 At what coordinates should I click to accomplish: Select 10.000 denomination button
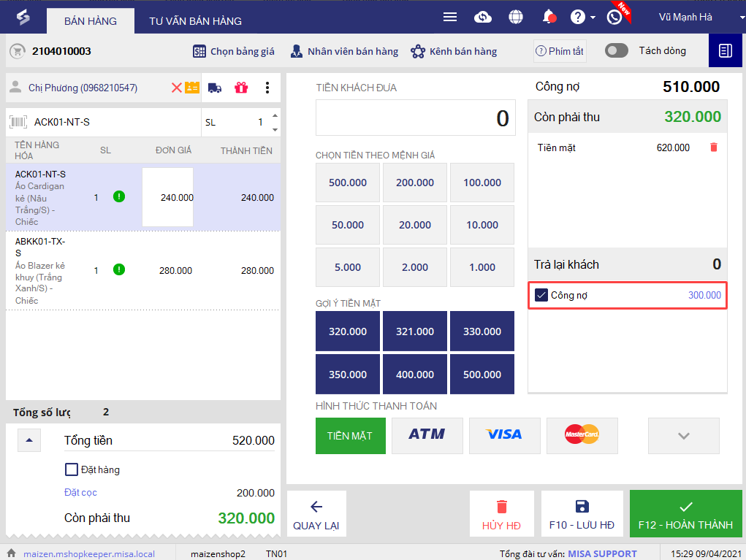pos(482,225)
